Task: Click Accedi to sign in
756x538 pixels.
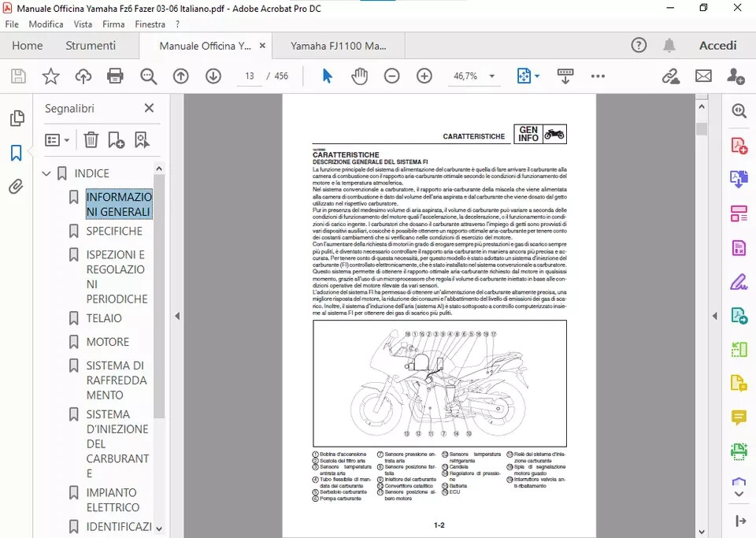Action: coord(718,46)
